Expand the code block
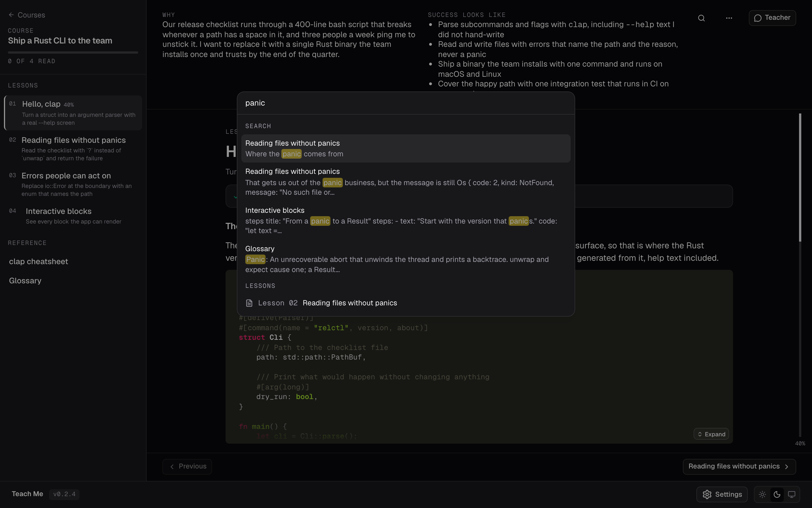812x508 pixels. click(x=711, y=434)
